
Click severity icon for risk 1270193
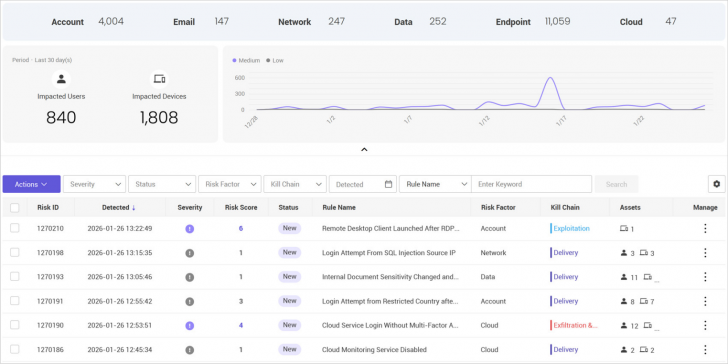[189, 277]
